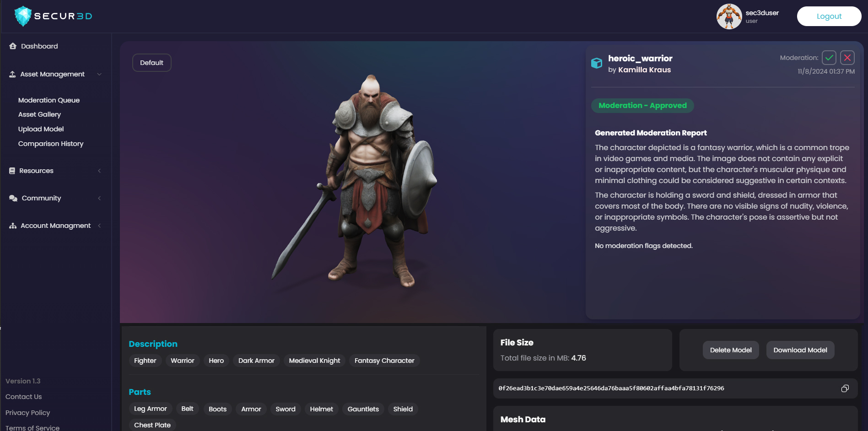Click the Boots part tag
This screenshot has width=868, height=431.
coord(218,409)
